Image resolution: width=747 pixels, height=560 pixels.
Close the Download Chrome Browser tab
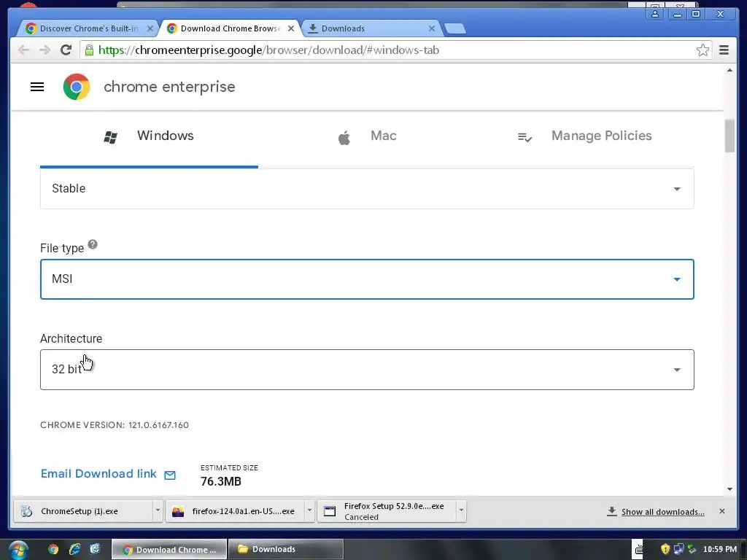point(291,28)
